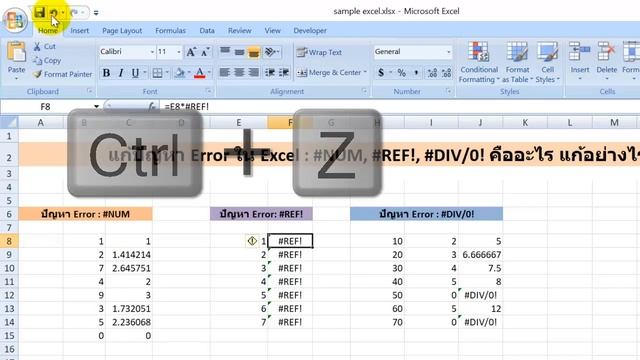Open the Font Color dropdown arrow

coord(209,73)
